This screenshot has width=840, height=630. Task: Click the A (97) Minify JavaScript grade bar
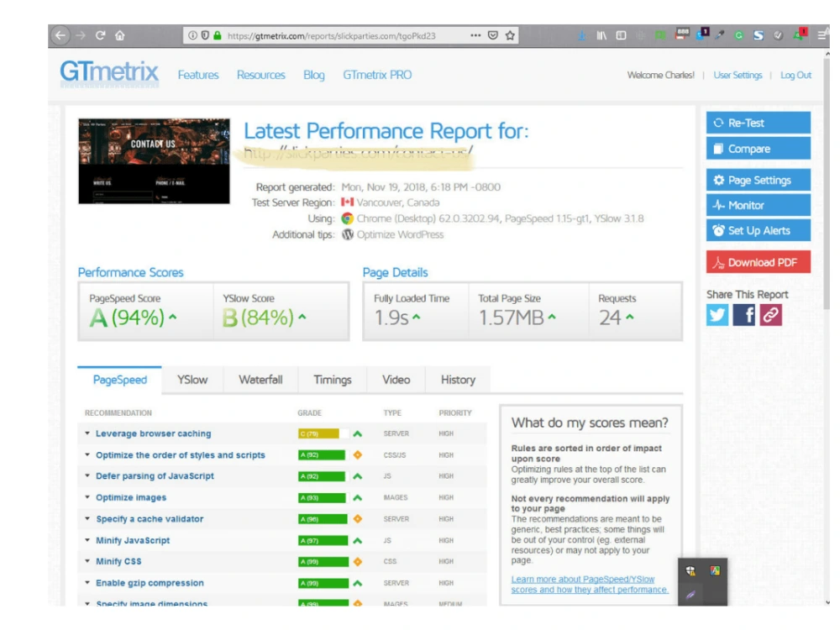coord(323,540)
